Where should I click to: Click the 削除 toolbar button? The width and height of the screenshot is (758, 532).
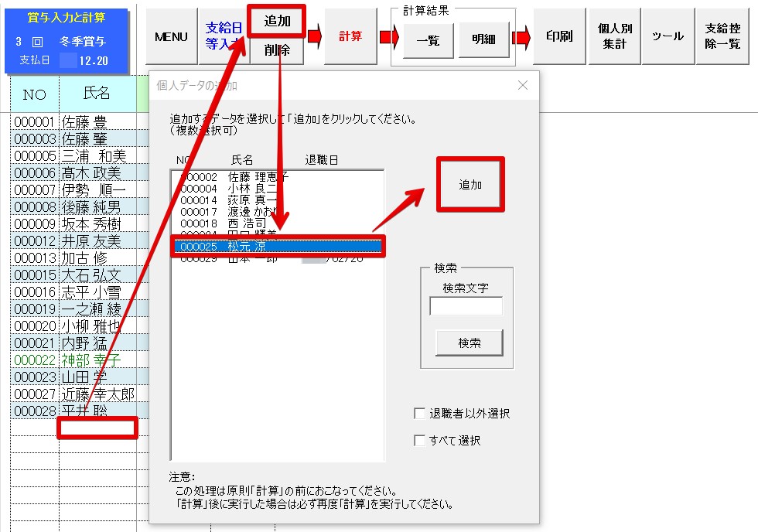tap(276, 50)
